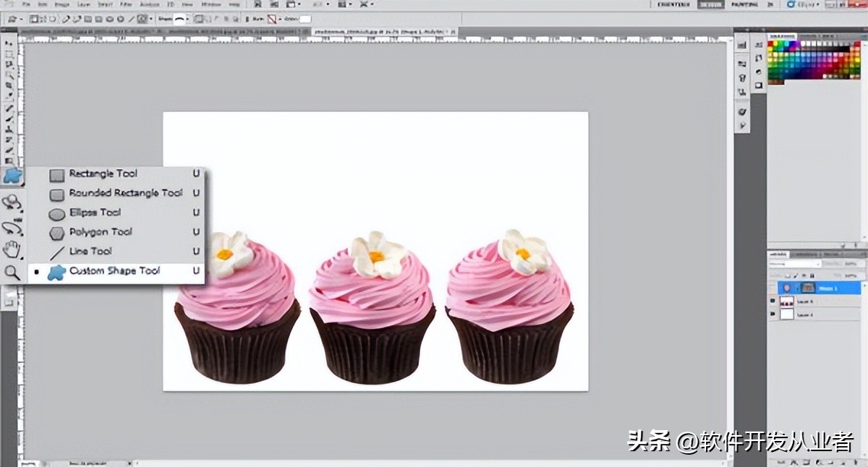This screenshot has width=868, height=467.
Task: Click the layer Opacity field
Action: (854, 264)
